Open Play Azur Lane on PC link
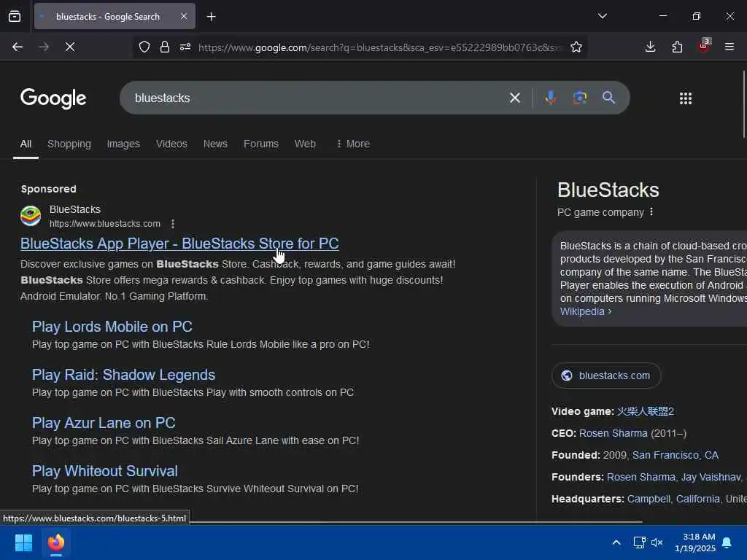The width and height of the screenshot is (747, 560). coord(104,423)
